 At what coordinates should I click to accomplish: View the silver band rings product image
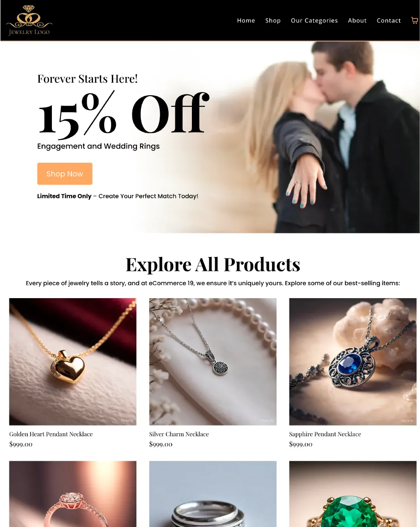click(213, 494)
